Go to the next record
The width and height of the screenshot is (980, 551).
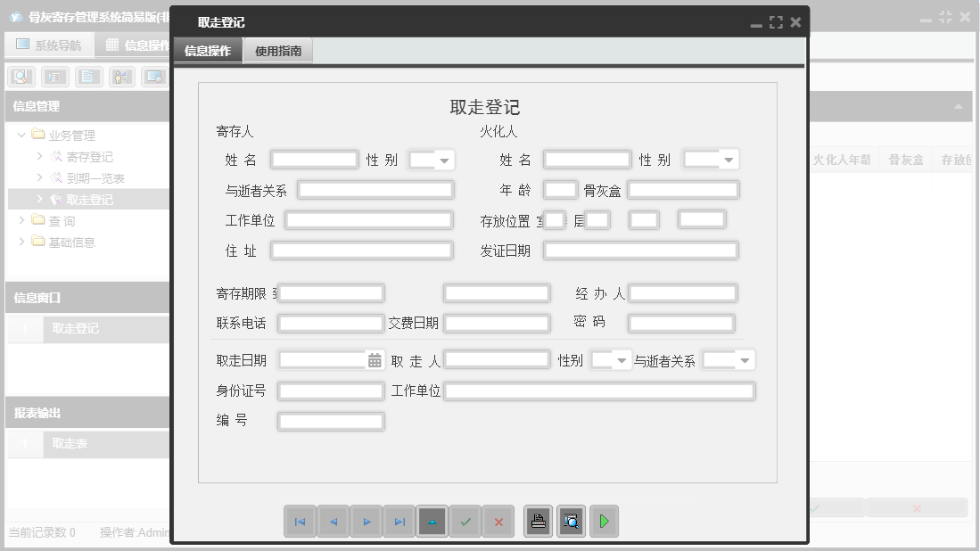coord(366,522)
